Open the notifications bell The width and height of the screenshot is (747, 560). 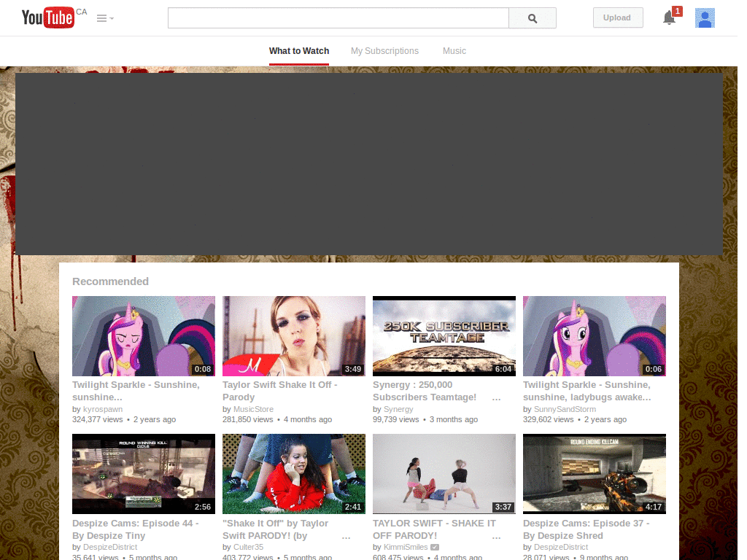point(670,18)
